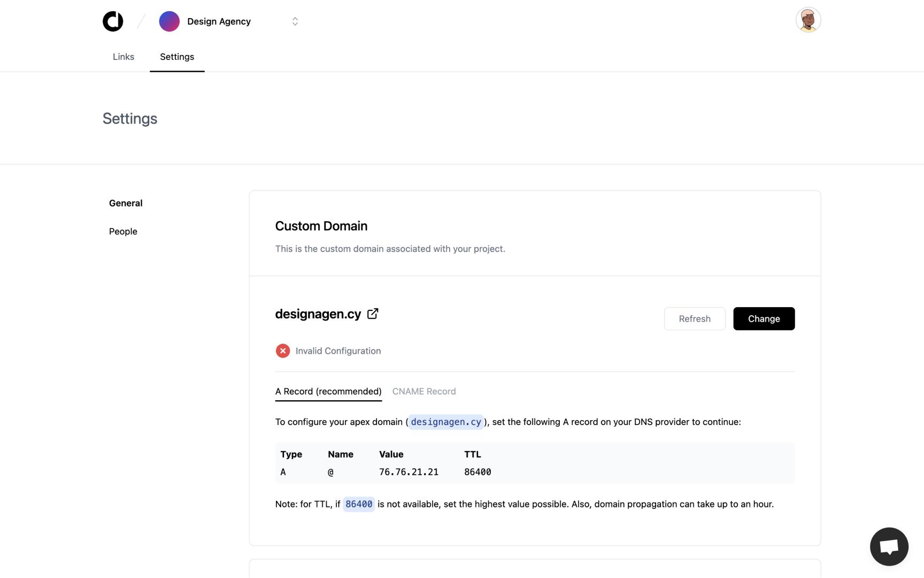Click the highlighted designagen.cy code chip
This screenshot has height=578, width=924.
445,422
